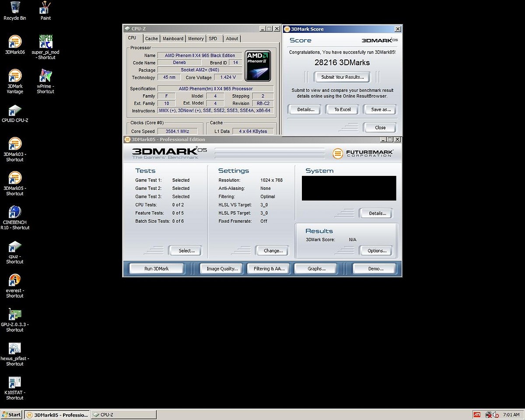Click the Filtering value Optimal

tap(268, 196)
